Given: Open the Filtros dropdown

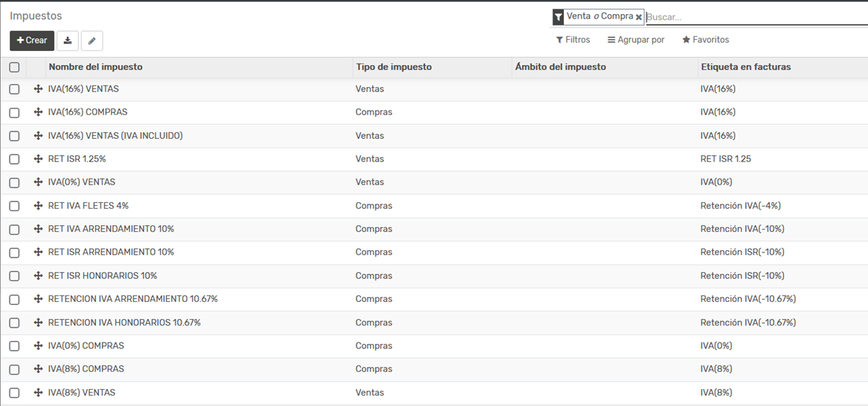Looking at the screenshot, I should point(573,40).
